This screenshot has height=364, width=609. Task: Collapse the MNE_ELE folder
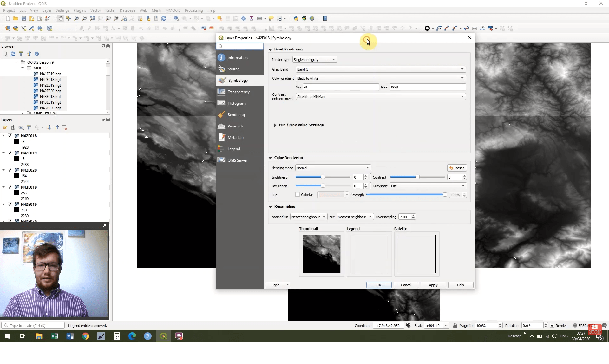22,68
